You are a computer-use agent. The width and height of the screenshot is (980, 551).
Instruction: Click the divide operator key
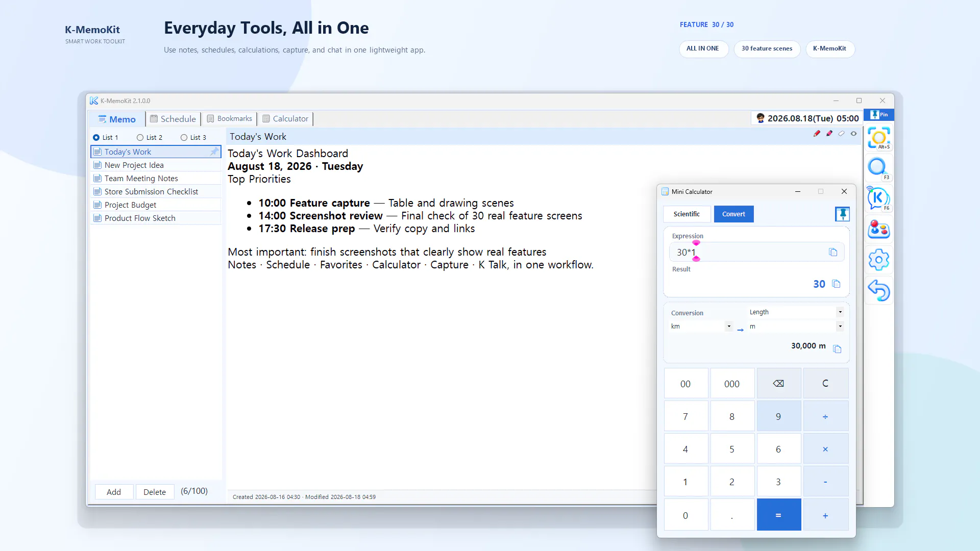coord(825,416)
